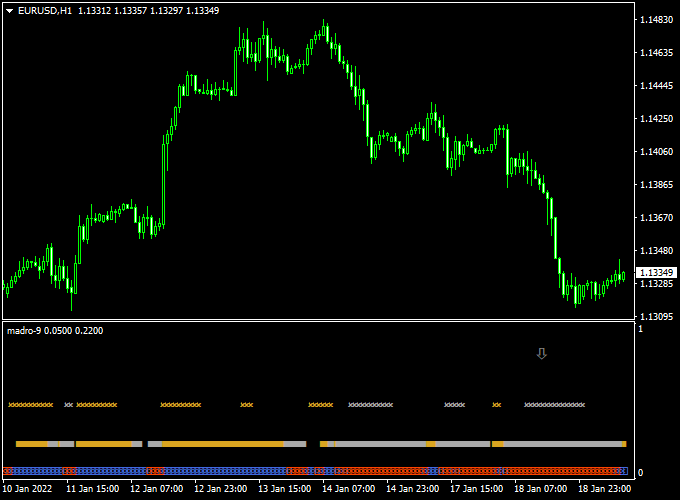
Task: Click the 1.14250 price scale label
Action: click(x=657, y=118)
